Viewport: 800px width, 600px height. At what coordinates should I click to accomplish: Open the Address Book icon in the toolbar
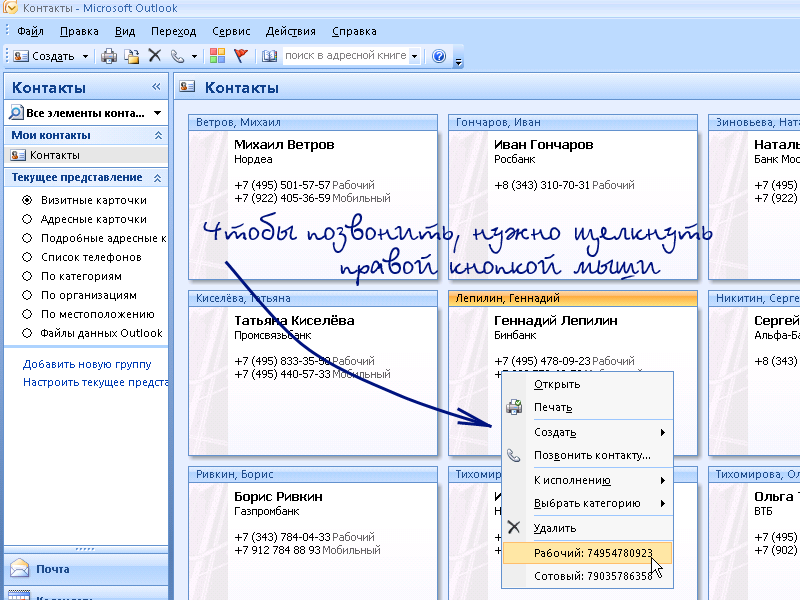[x=269, y=56]
